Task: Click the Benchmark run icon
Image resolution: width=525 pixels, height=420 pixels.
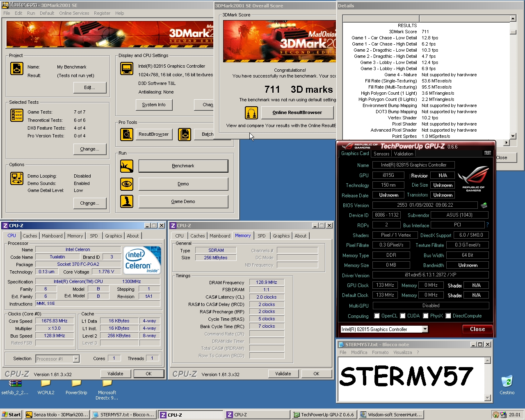Action: pyautogui.click(x=127, y=166)
